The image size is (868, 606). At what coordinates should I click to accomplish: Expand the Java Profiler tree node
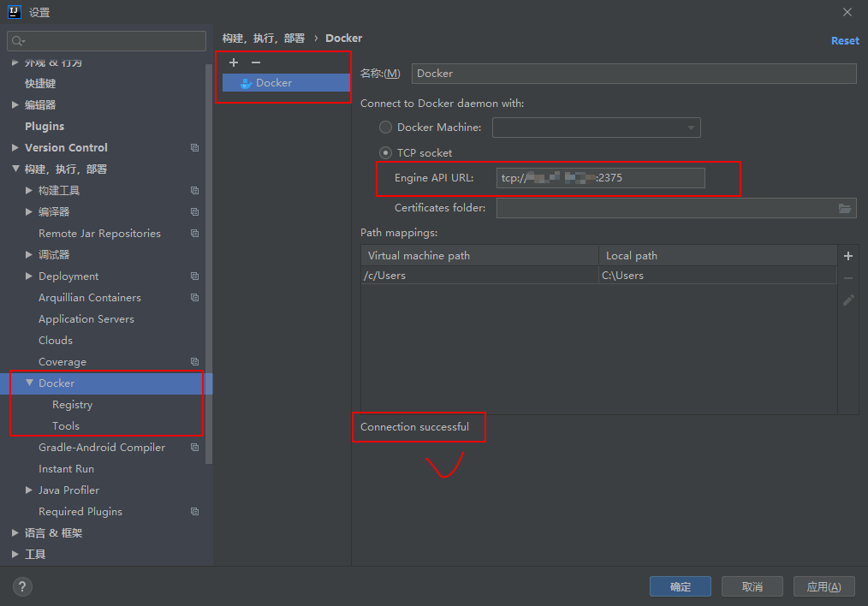30,490
